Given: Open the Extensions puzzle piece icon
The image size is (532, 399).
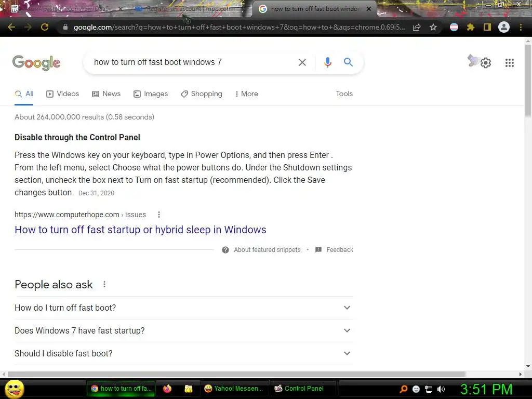Looking at the screenshot, I should [471, 27].
